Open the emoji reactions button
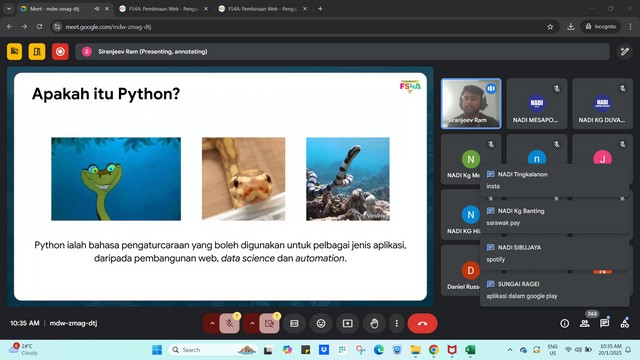Screen dimensions: 640x360 point(321,324)
